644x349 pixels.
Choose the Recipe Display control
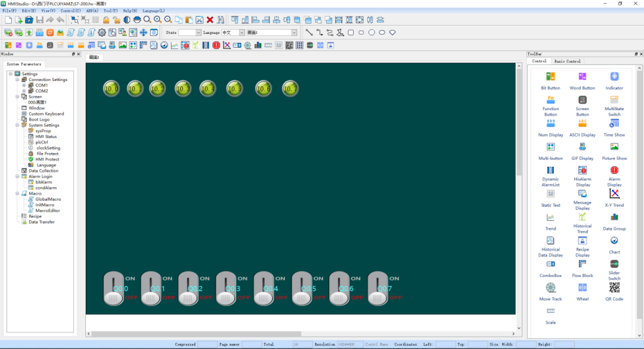pyautogui.click(x=583, y=247)
